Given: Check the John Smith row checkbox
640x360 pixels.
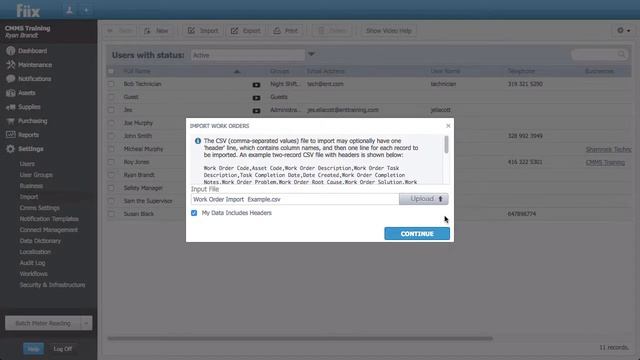Looking at the screenshot, I should [x=111, y=136].
